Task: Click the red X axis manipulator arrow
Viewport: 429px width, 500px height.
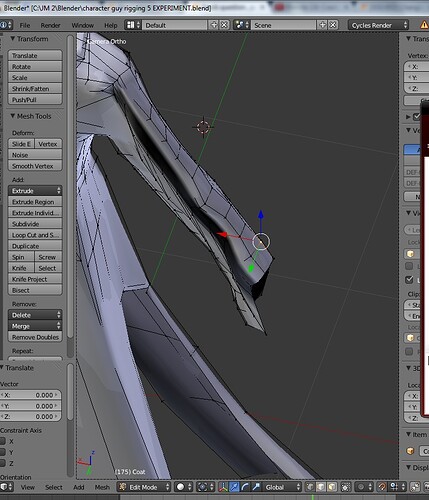Action: pyautogui.click(x=222, y=235)
